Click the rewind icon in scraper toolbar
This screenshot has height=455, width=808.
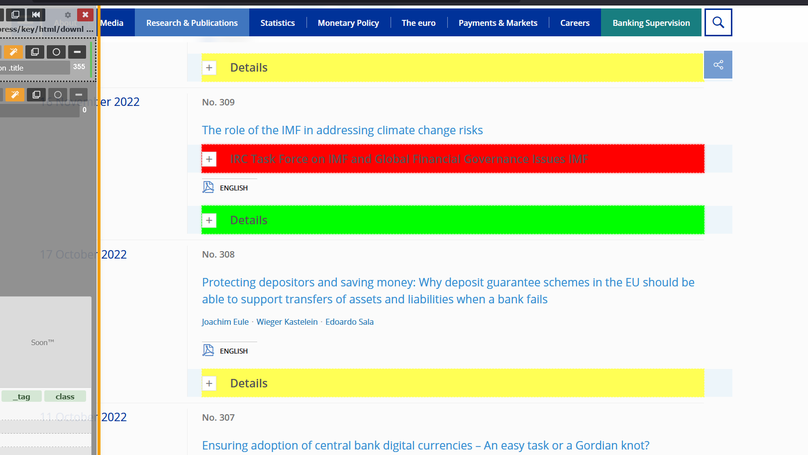coord(36,15)
